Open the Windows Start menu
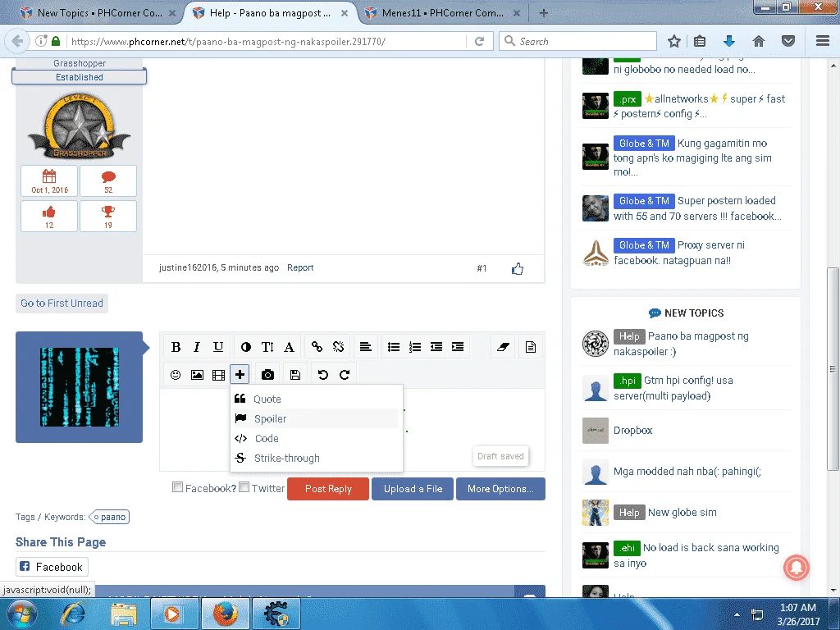 22,614
